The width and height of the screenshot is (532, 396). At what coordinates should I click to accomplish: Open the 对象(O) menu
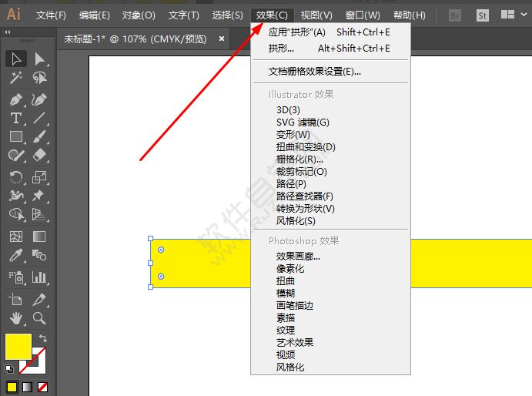[139, 15]
